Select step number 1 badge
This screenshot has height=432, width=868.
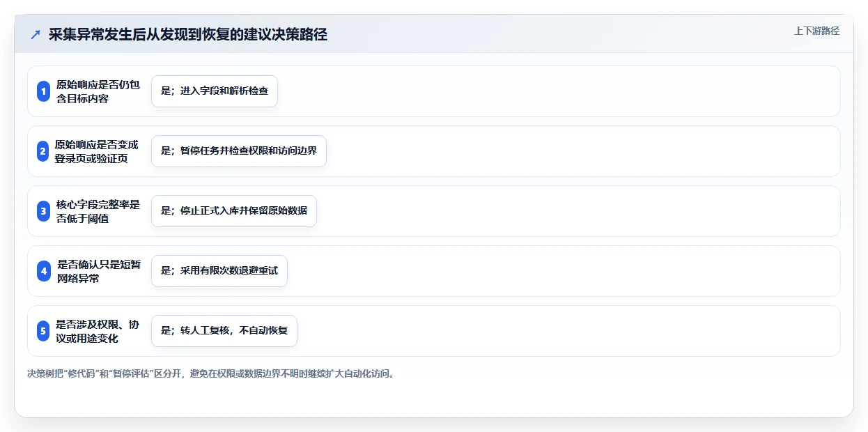[x=43, y=91]
